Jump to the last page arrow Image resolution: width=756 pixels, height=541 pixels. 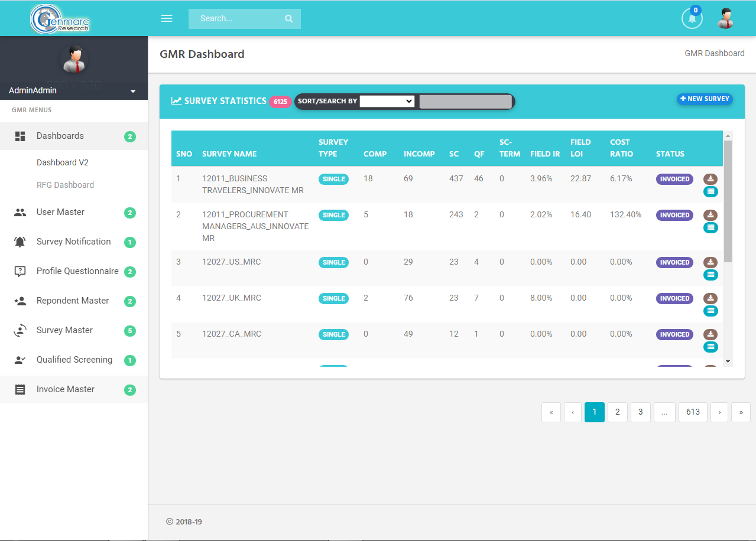(741, 412)
